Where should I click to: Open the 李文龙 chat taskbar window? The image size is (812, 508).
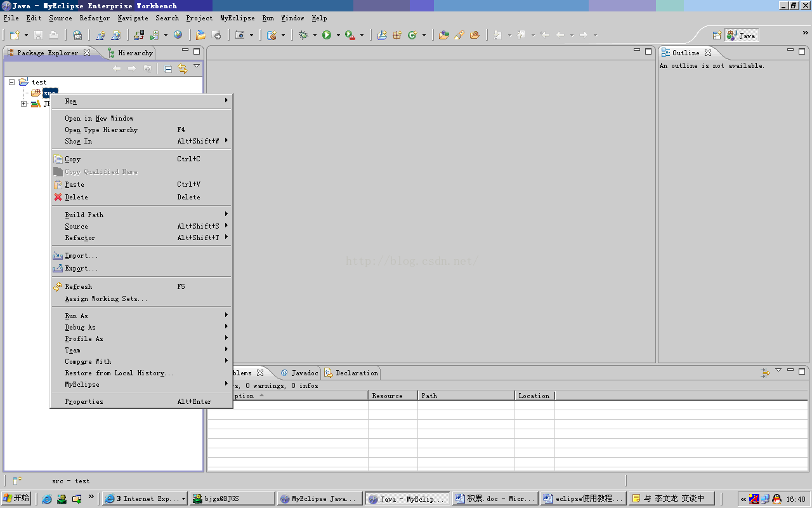point(672,499)
